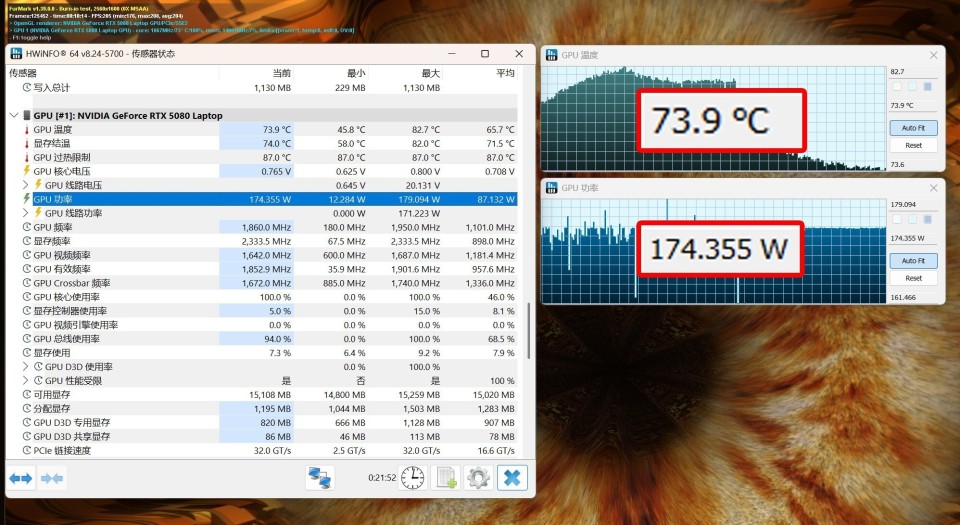Close the GPU 温度 graph window
This screenshot has height=525, width=960.
pos(934,55)
